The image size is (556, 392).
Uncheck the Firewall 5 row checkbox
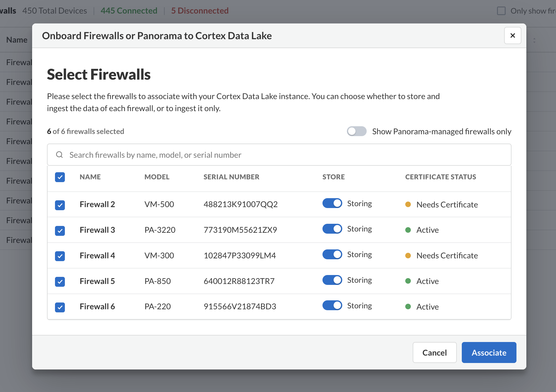pyautogui.click(x=60, y=281)
